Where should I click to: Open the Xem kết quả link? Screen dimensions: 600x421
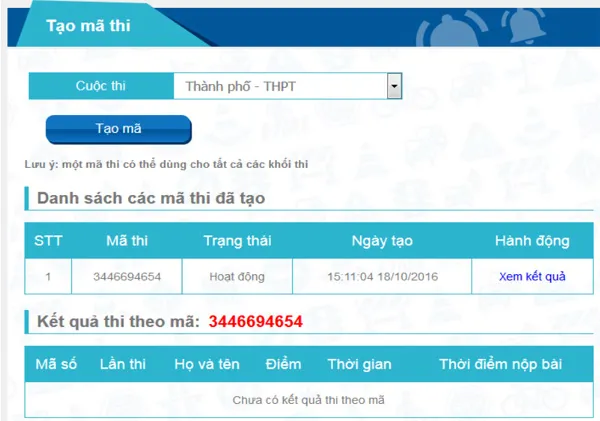pos(532,276)
